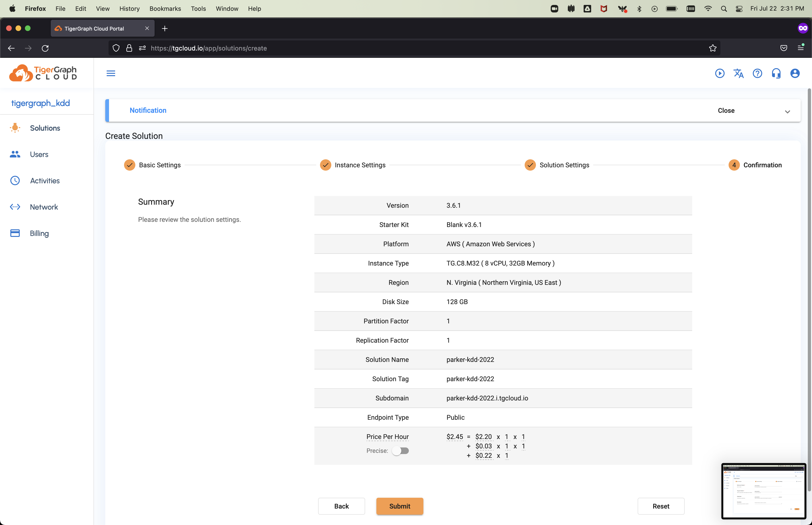Click the help question mark icon
This screenshot has height=525, width=812.
(757, 73)
